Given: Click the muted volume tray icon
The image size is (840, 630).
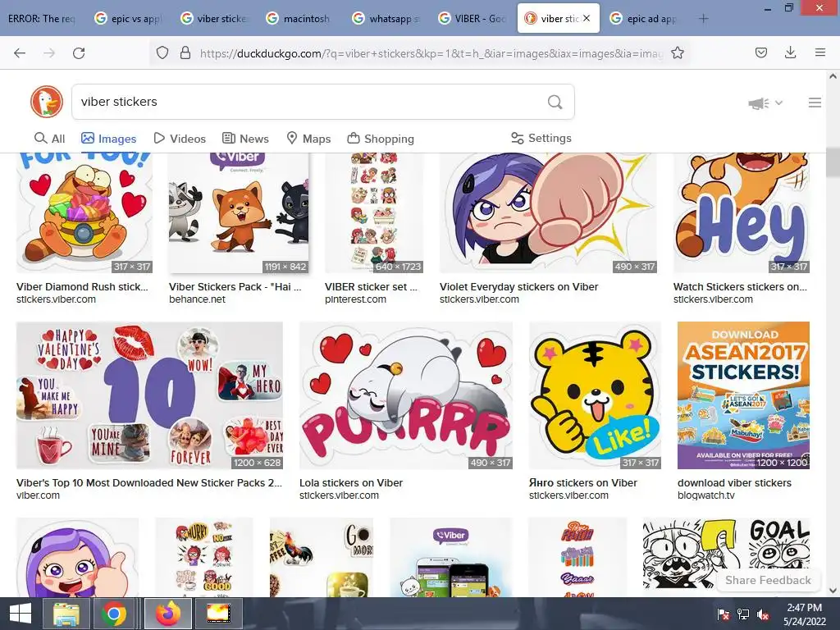Looking at the screenshot, I should [764, 614].
